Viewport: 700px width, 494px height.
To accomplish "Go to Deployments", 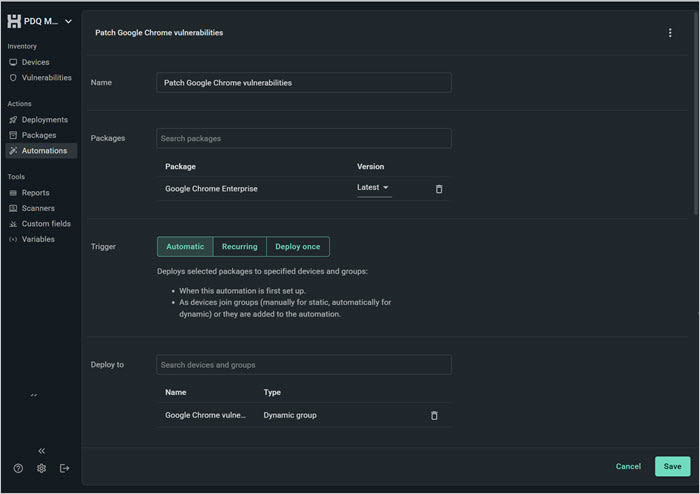I will coord(45,120).
